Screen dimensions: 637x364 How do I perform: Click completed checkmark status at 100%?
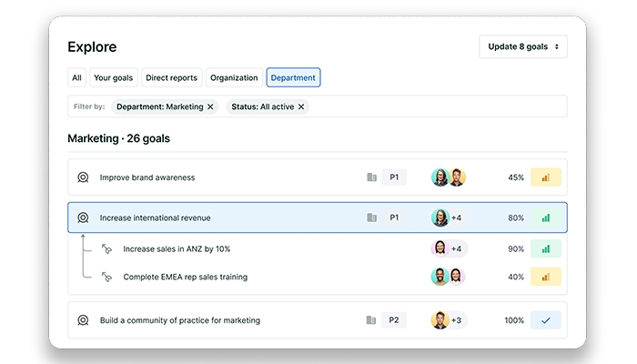546,320
